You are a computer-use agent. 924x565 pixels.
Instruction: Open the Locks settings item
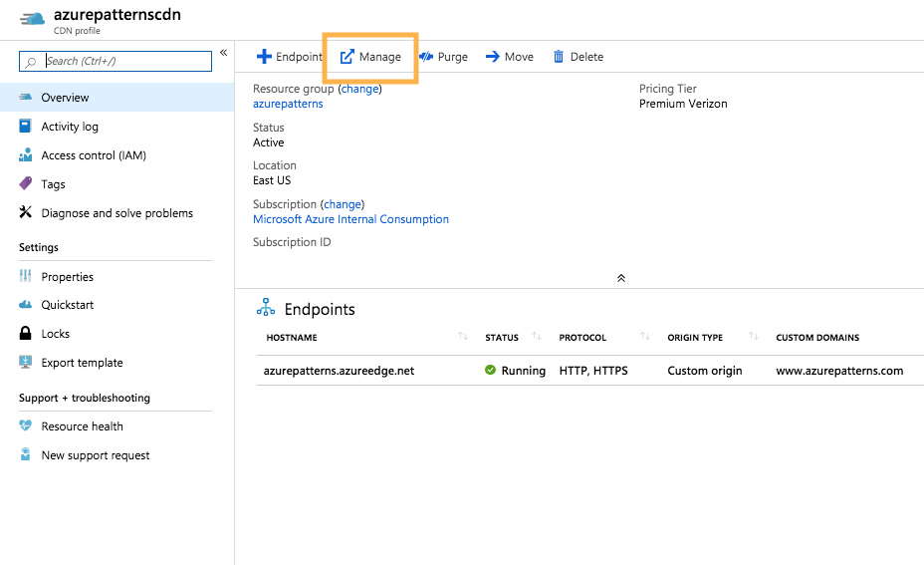point(116,334)
